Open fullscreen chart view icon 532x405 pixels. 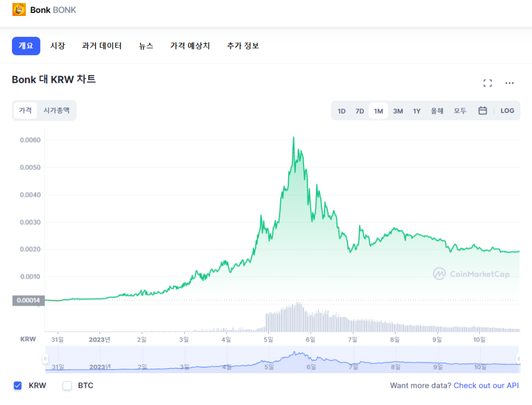pyautogui.click(x=488, y=83)
